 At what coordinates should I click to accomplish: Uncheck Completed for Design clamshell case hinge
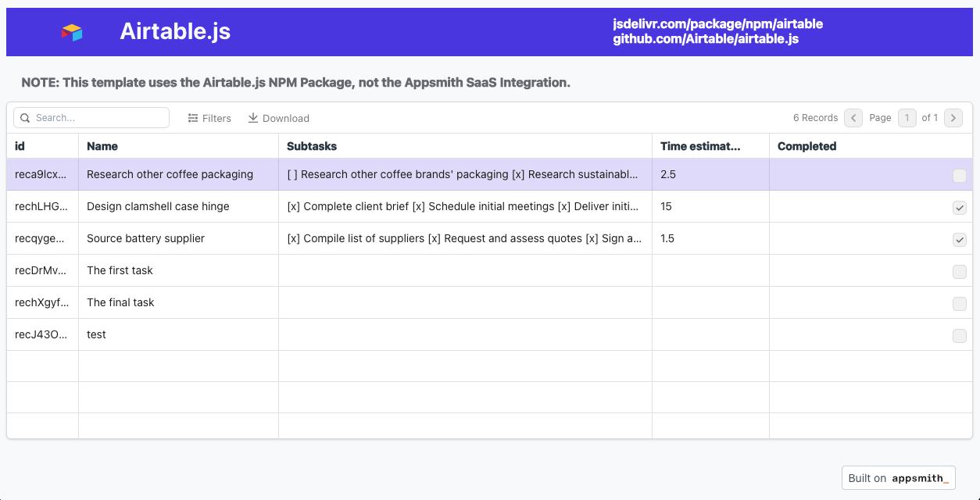pyautogui.click(x=959, y=208)
